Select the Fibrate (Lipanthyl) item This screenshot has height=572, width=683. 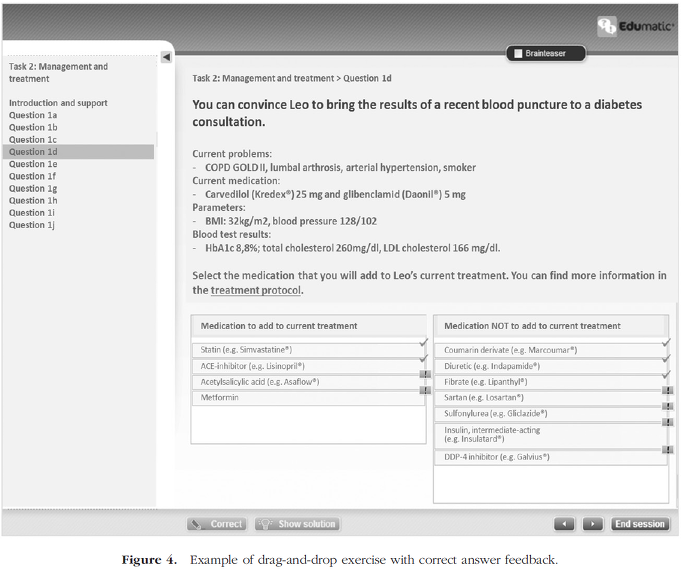click(551, 382)
